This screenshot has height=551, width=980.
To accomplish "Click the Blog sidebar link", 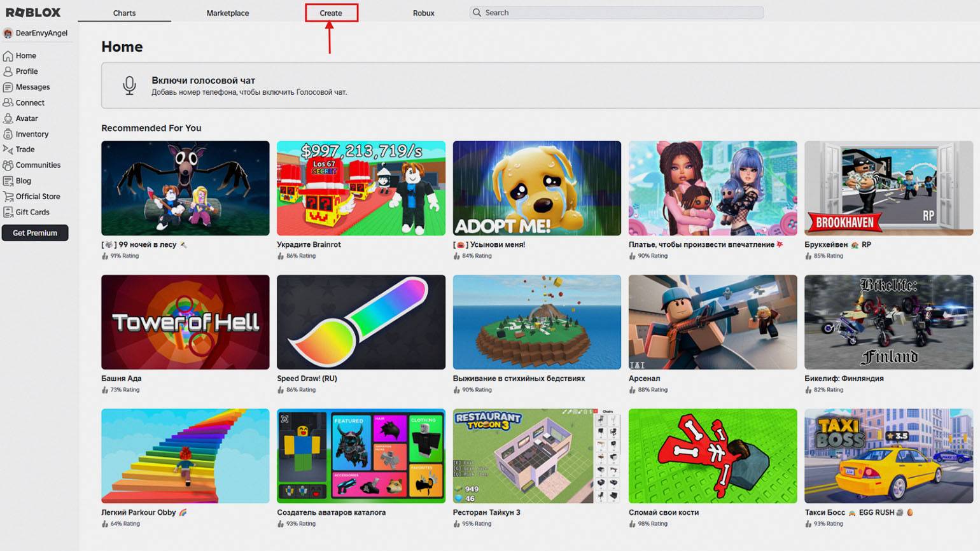I will click(24, 181).
